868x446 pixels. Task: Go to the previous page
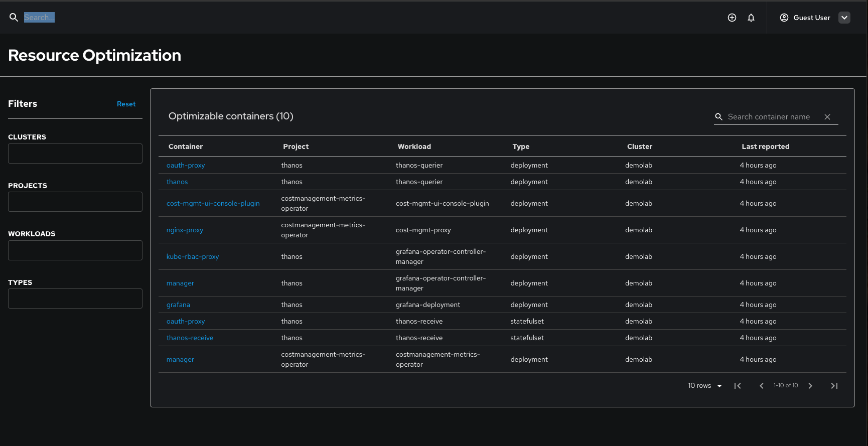pyautogui.click(x=762, y=386)
